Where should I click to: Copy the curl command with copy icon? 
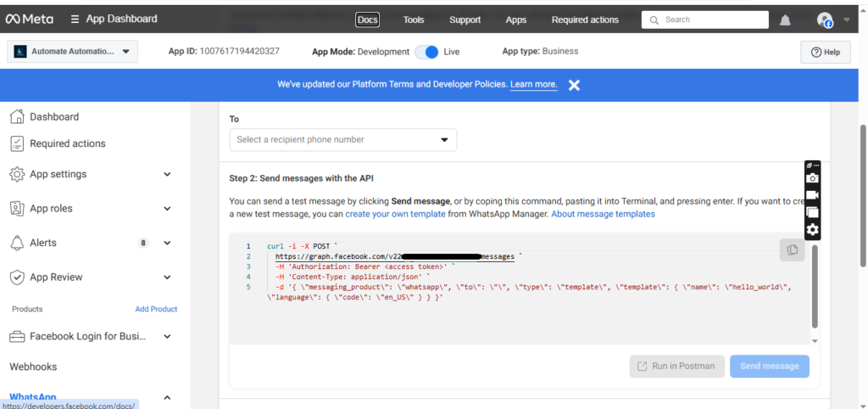pos(792,249)
